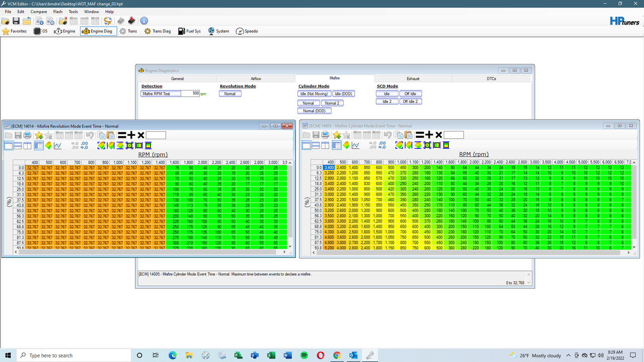Viewport: 644px width, 362px height.
Task: Open Spotify from the taskbar
Action: coord(304,355)
